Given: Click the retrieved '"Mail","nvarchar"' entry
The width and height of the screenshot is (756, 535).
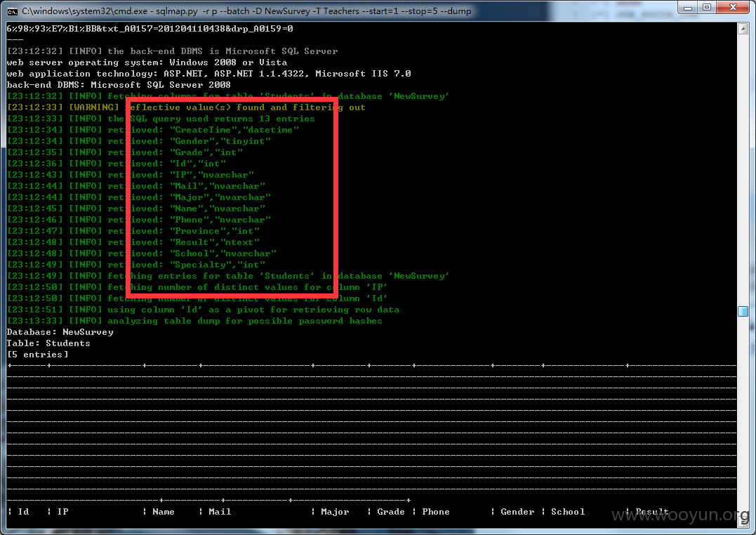Looking at the screenshot, I should (x=218, y=186).
